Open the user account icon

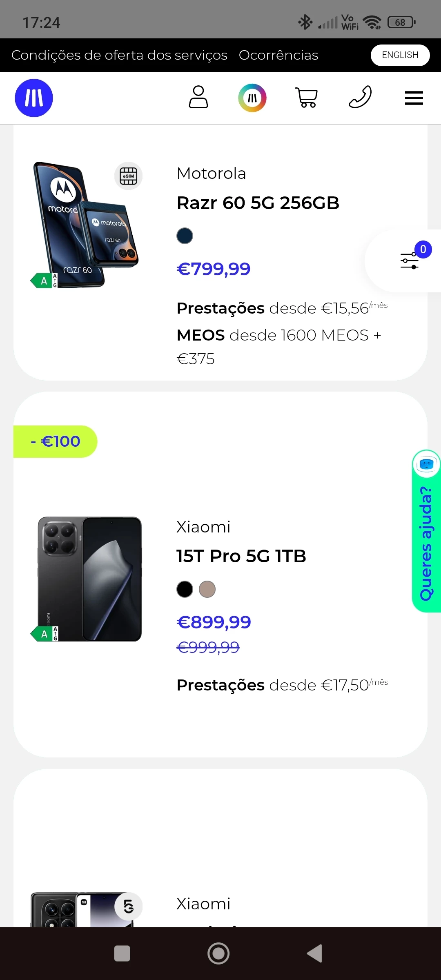198,97
